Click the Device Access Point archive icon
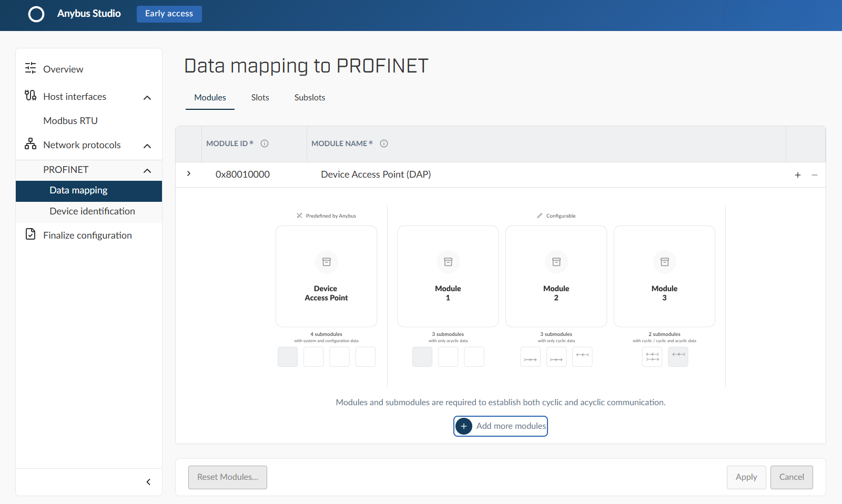The height and width of the screenshot is (504, 842). 327,262
